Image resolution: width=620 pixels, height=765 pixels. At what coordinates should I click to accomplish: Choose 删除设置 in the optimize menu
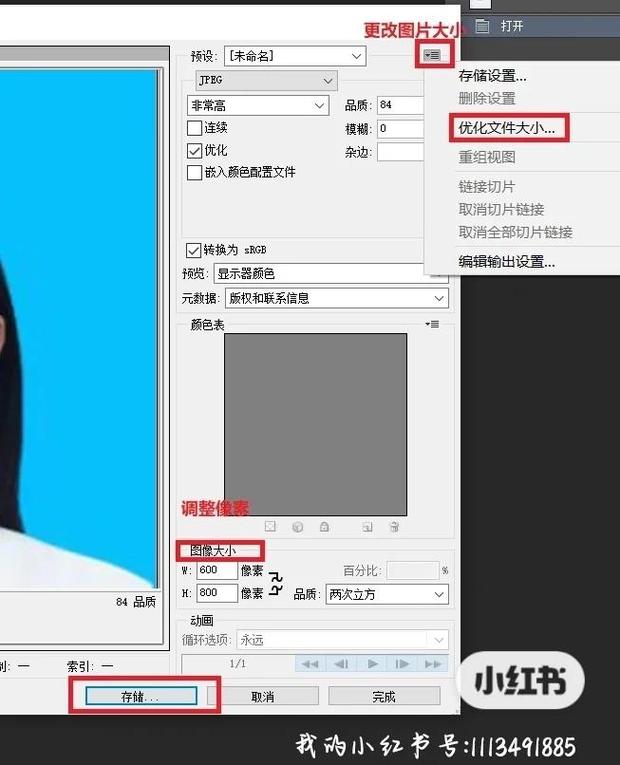click(x=487, y=99)
